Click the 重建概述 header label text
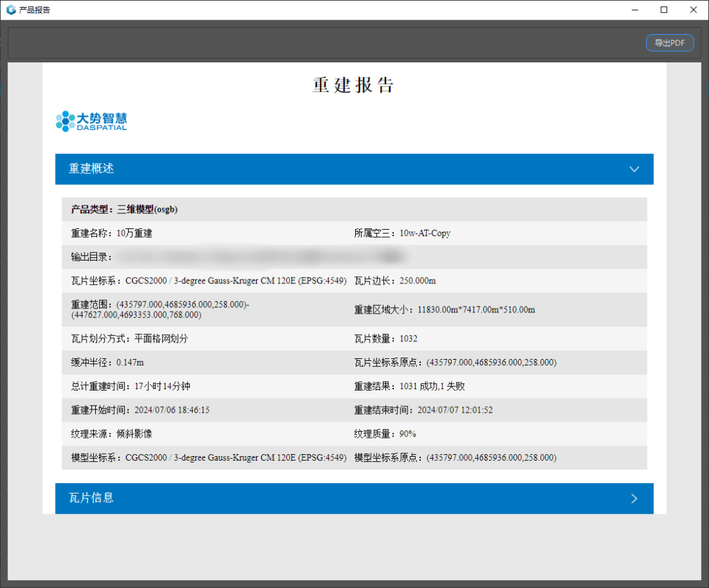 [x=91, y=169]
